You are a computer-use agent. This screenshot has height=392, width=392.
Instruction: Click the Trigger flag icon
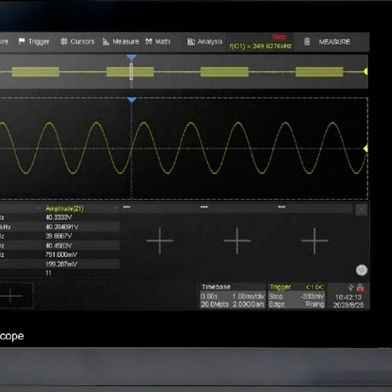click(22, 41)
